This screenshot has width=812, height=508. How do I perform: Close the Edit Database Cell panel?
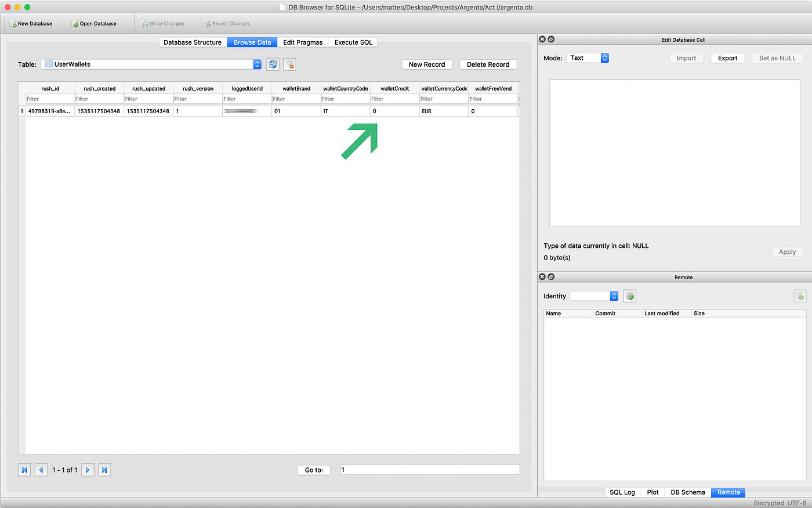(x=542, y=39)
